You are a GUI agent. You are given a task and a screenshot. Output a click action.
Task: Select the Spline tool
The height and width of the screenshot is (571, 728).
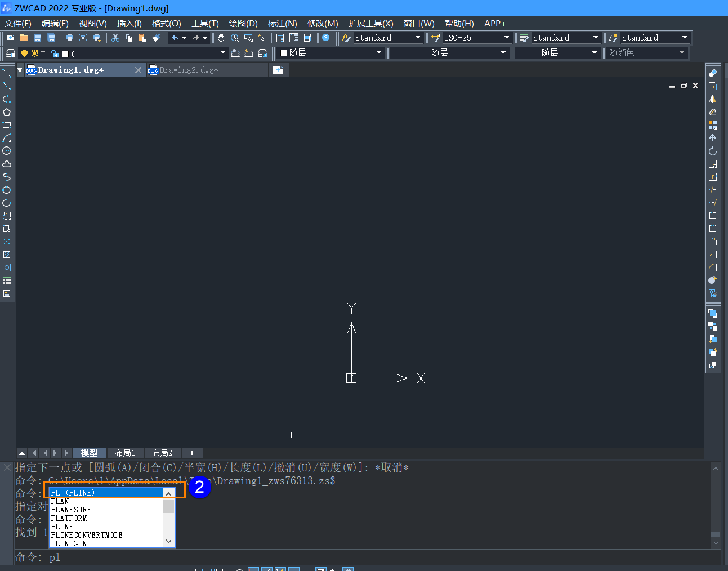(x=7, y=177)
